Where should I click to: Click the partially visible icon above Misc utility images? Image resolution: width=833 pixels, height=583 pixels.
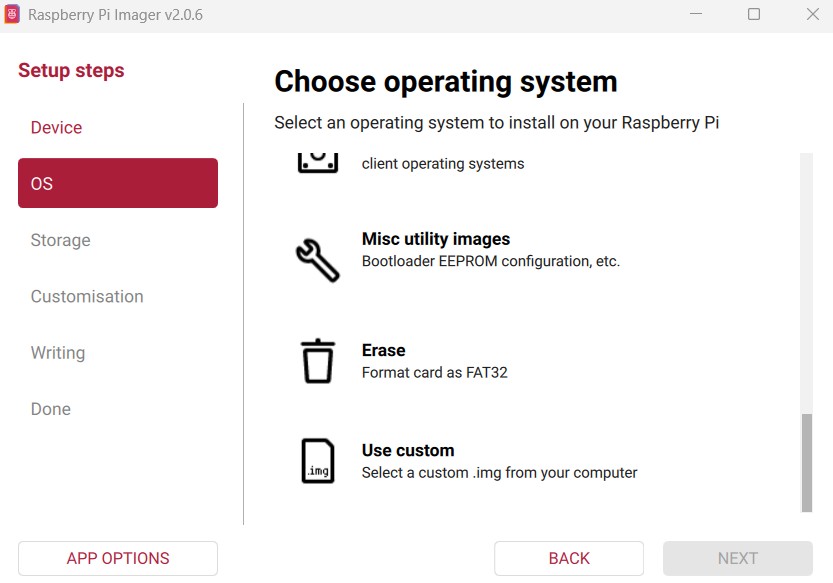[318, 162]
